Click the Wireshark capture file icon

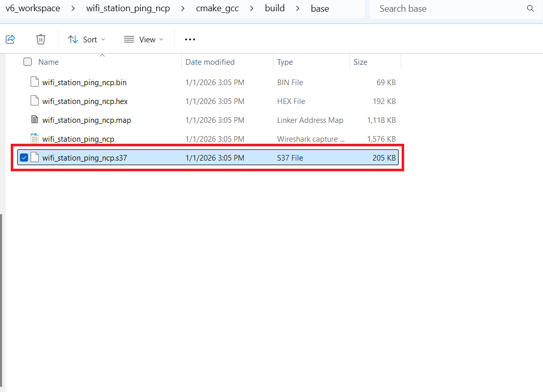click(34, 139)
